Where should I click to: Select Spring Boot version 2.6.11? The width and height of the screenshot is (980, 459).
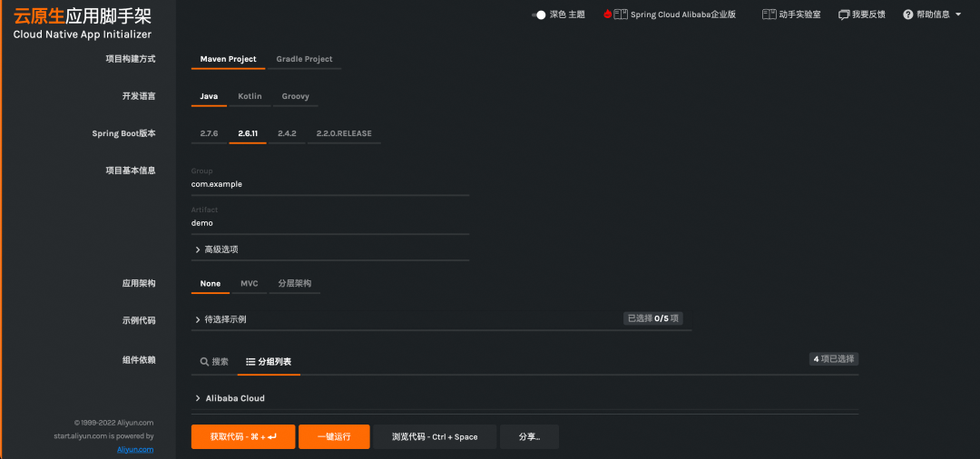point(248,133)
